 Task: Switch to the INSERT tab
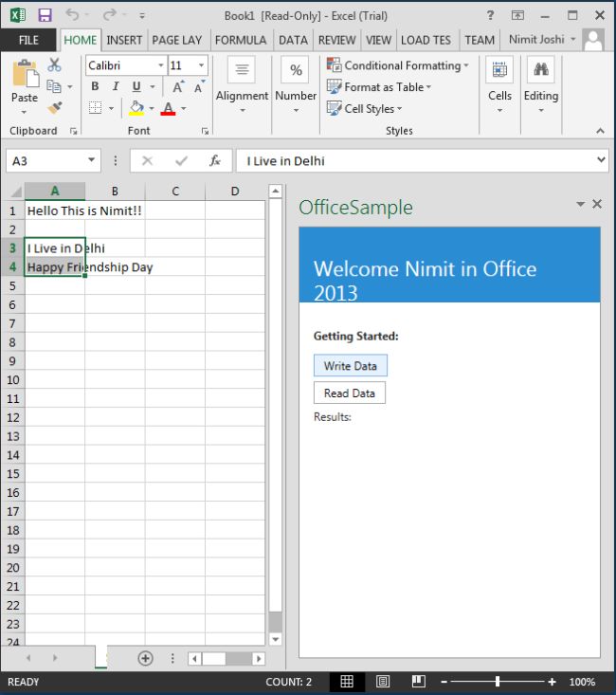(124, 41)
